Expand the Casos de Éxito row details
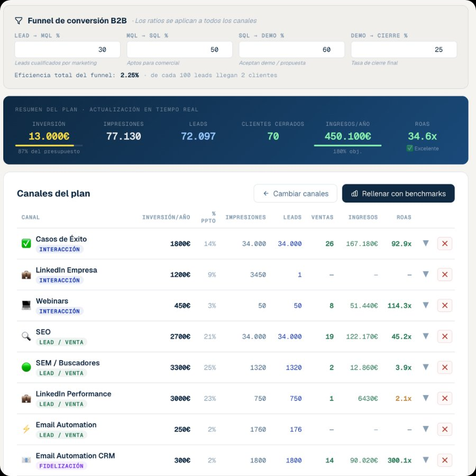This screenshot has width=476, height=476. pyautogui.click(x=426, y=243)
